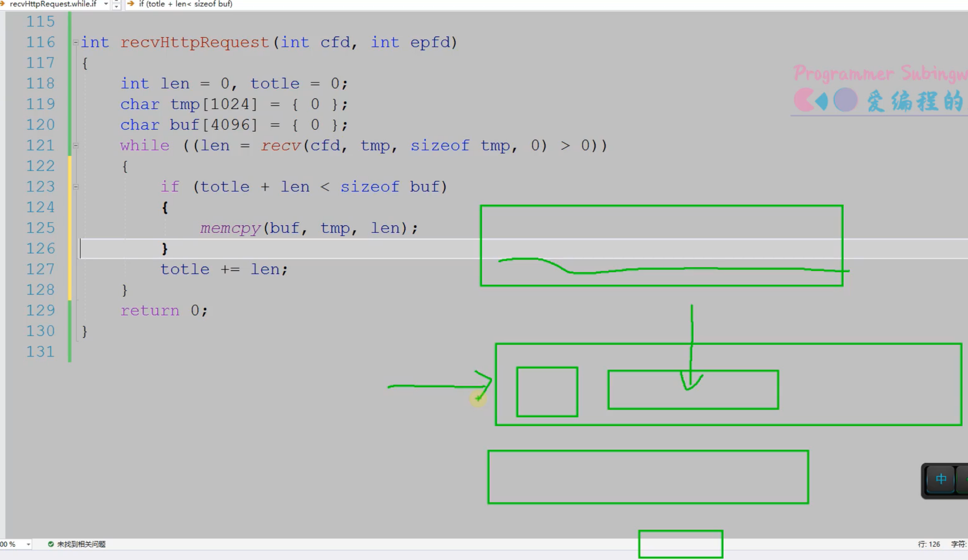Collapse the recvHttpRequest function outline

[x=76, y=42]
